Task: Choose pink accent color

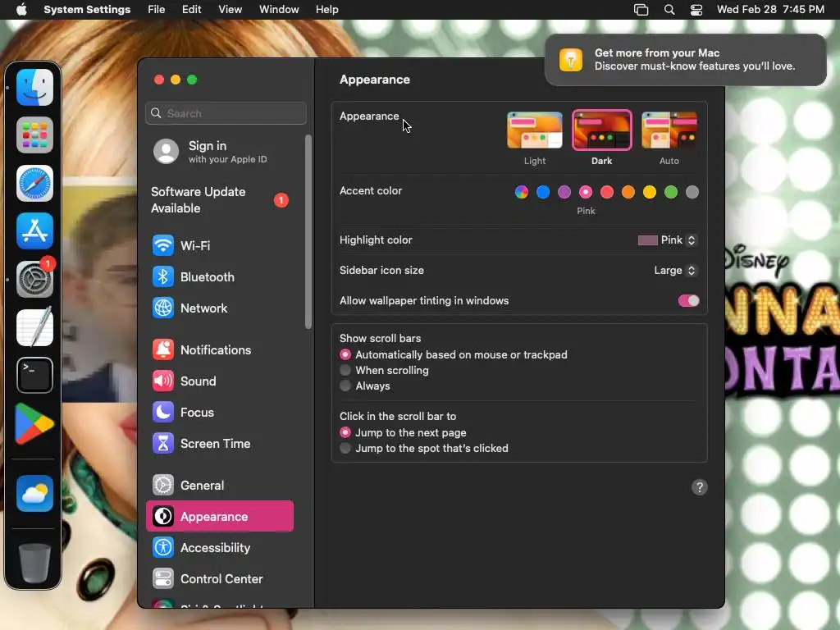Action: (x=586, y=192)
